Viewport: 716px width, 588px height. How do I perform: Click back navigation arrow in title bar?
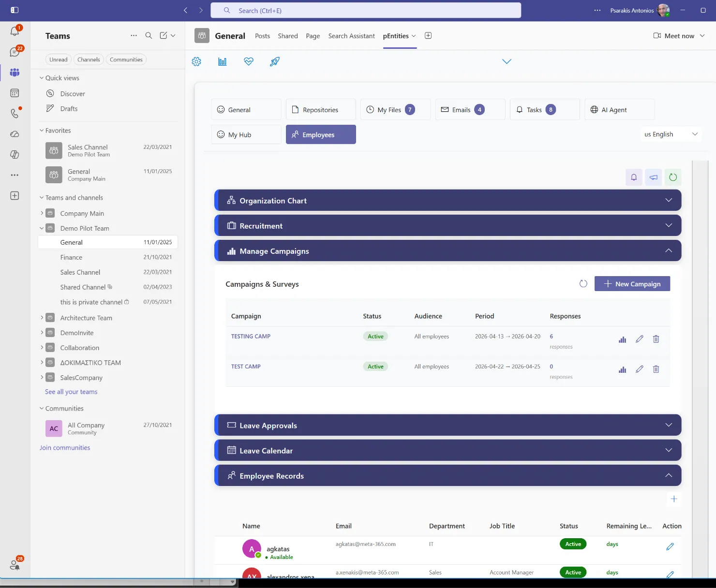(185, 10)
